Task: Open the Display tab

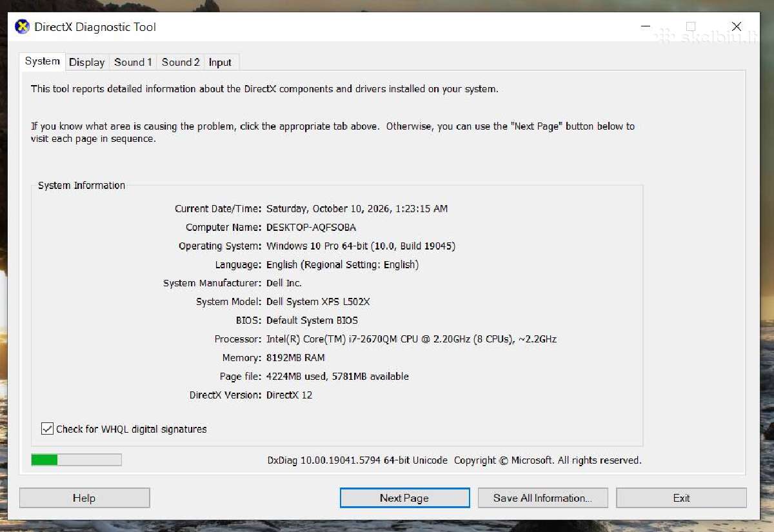Action: 87,63
